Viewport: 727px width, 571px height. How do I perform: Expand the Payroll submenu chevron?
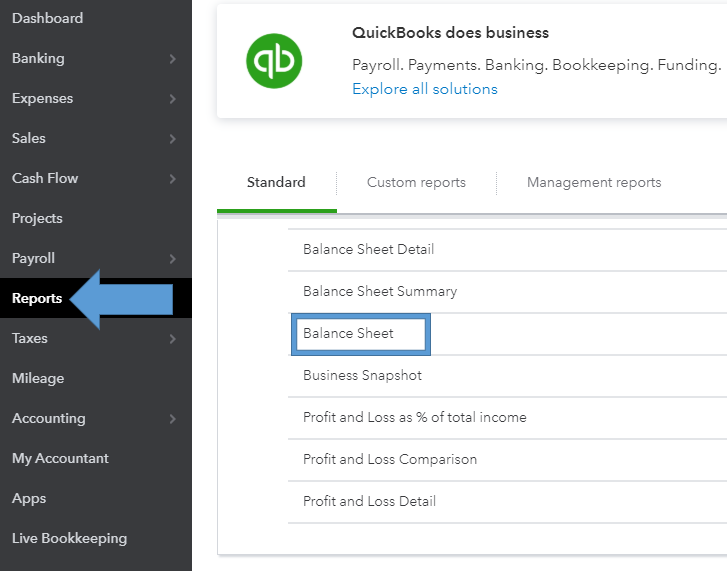coord(173,259)
